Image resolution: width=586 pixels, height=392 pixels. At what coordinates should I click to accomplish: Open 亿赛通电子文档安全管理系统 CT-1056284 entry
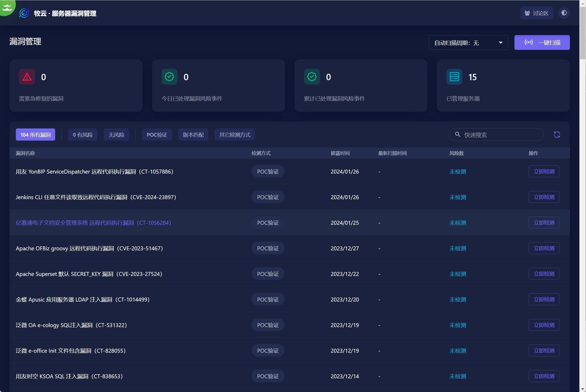pos(93,223)
